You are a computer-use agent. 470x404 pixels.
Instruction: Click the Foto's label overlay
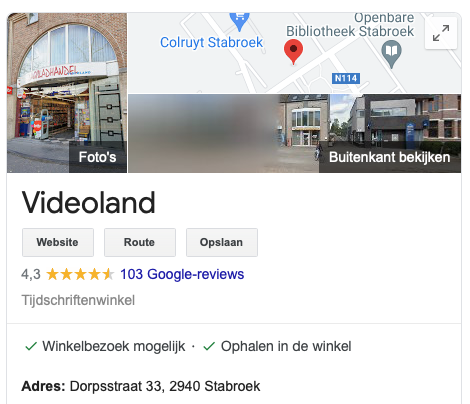(97, 157)
